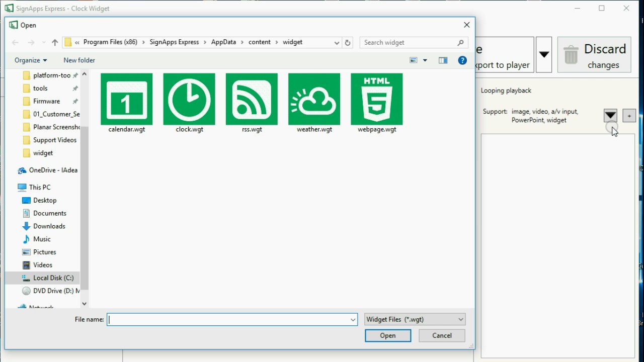644x362 pixels.
Task: Select the calendar.wgt widget file
Action: pyautogui.click(x=127, y=103)
